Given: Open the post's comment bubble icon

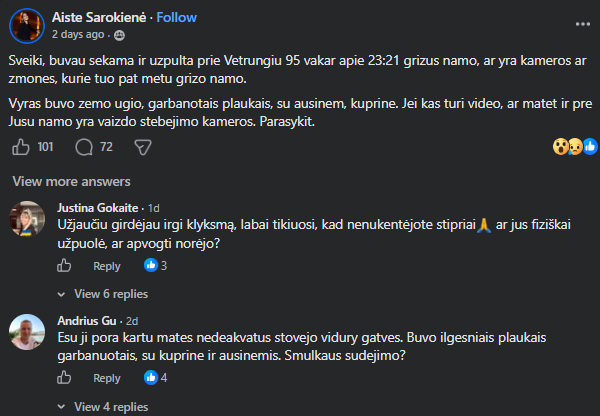Looking at the screenshot, I should click(x=84, y=147).
